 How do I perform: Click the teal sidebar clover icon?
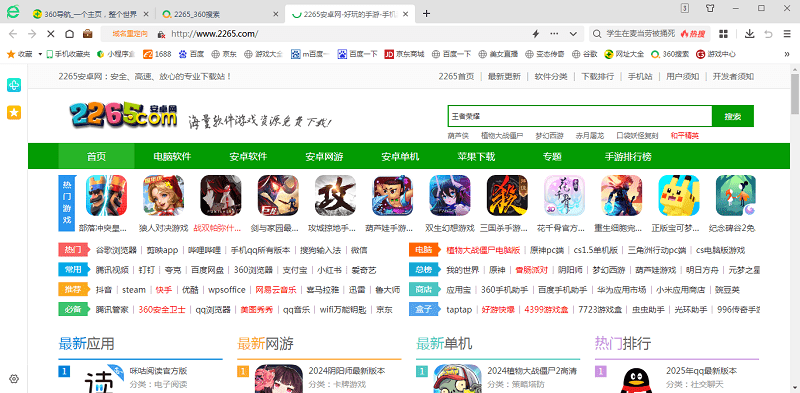click(x=14, y=85)
